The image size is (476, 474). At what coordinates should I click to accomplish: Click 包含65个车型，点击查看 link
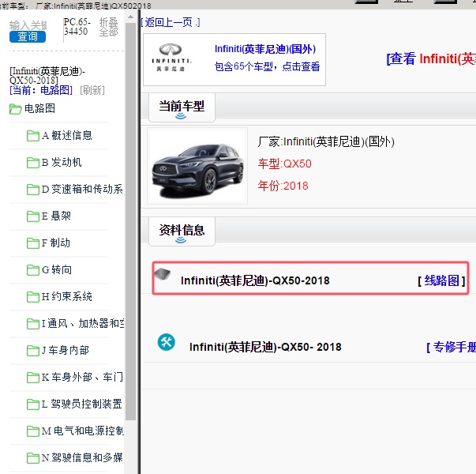pyautogui.click(x=267, y=66)
